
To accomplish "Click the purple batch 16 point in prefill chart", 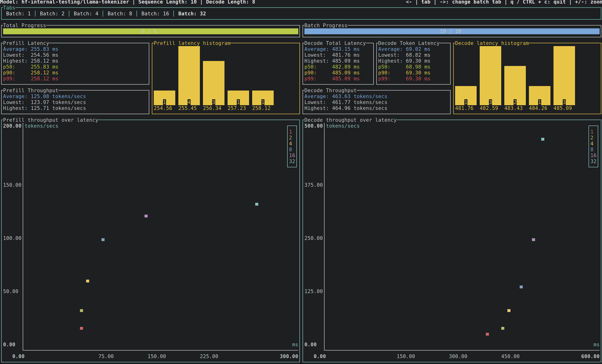I will 146,216.
